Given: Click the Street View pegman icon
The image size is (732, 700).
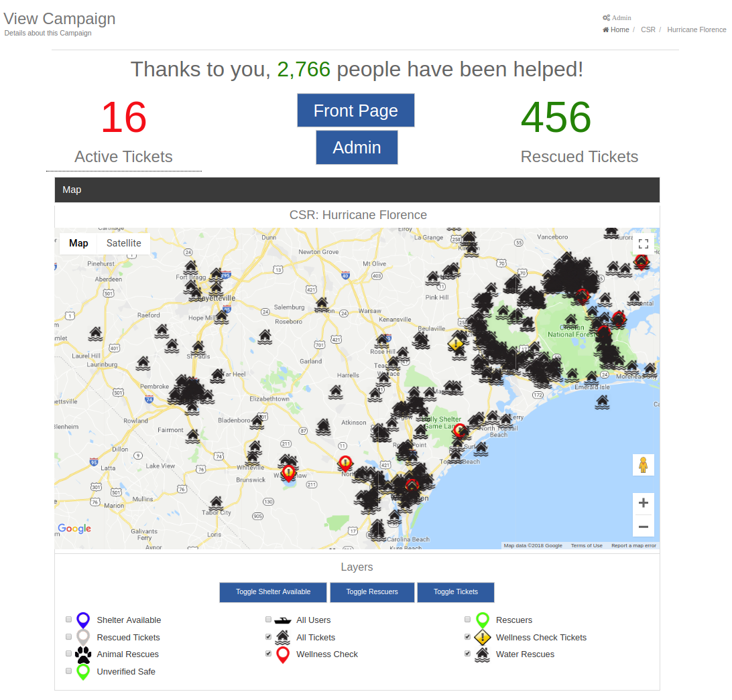Looking at the screenshot, I should (644, 465).
